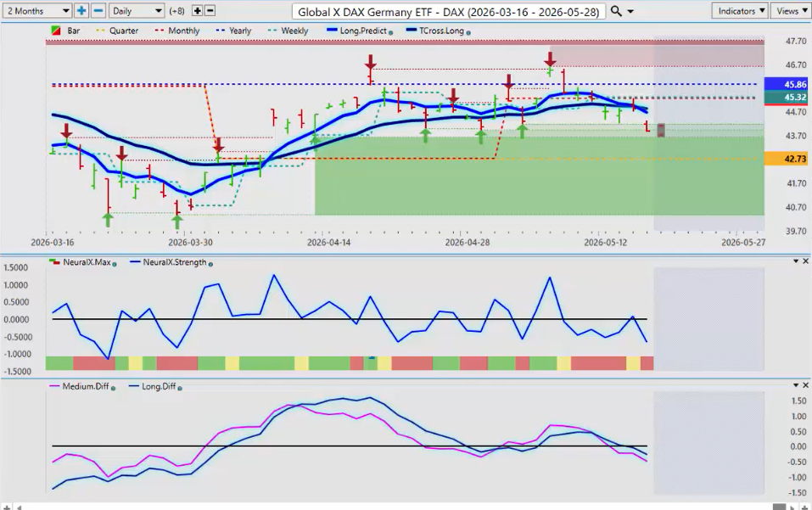Click the info dot next to TCross.Long
812x510 pixels.
click(x=468, y=32)
